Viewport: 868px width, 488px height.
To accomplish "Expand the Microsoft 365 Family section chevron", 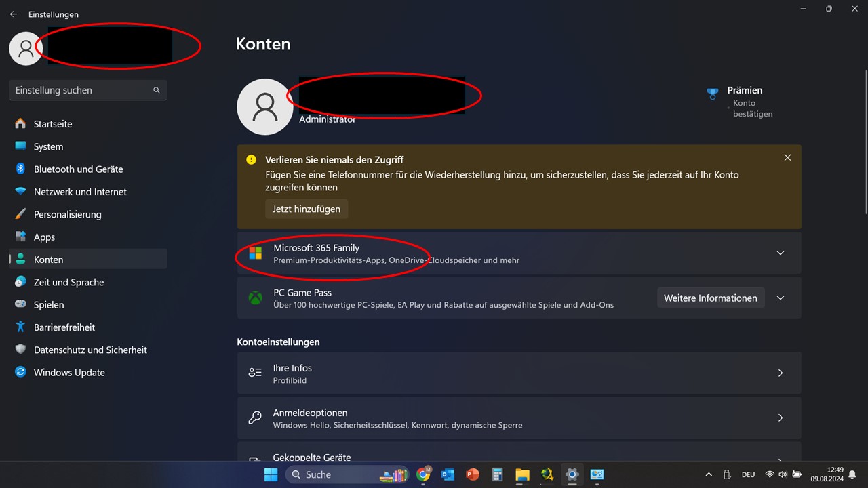I will coord(780,253).
